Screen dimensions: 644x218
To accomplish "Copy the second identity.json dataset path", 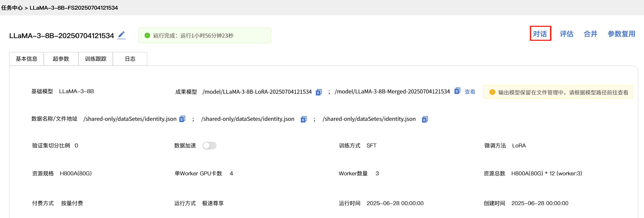I will click(303, 119).
